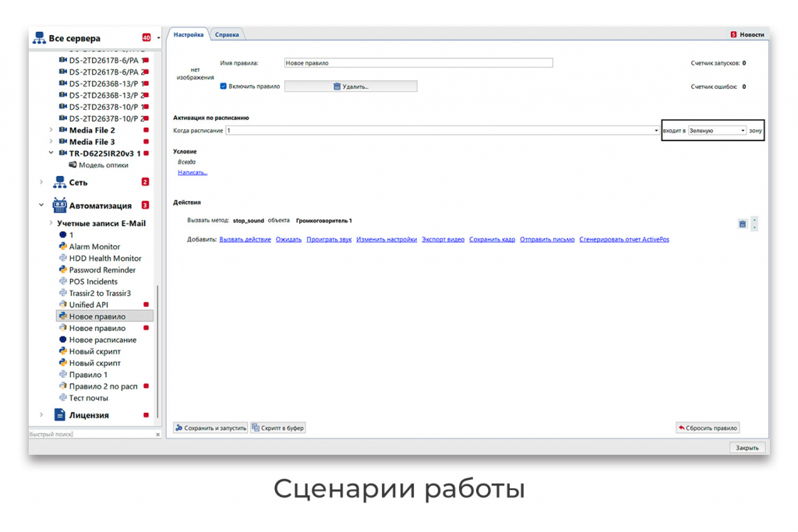Viewport: 798px width, 532px height.
Task: Open the arrow menu beside Все сервера
Action: 158,38
